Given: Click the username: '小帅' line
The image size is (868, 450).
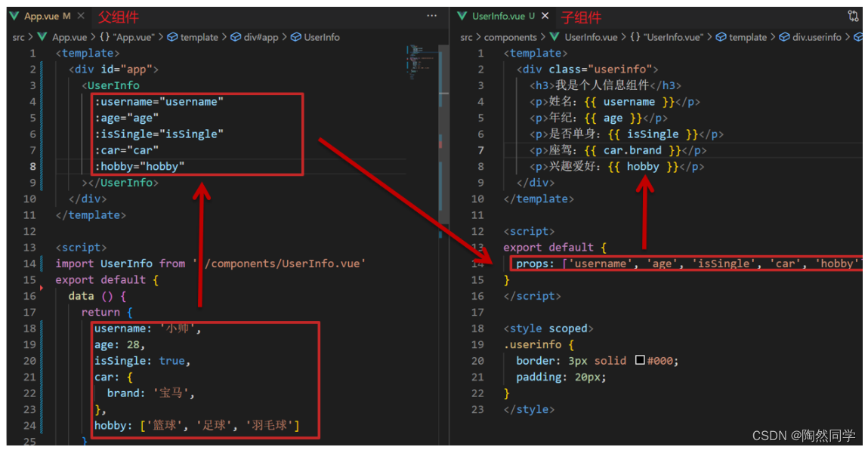Looking at the screenshot, I should (x=147, y=328).
